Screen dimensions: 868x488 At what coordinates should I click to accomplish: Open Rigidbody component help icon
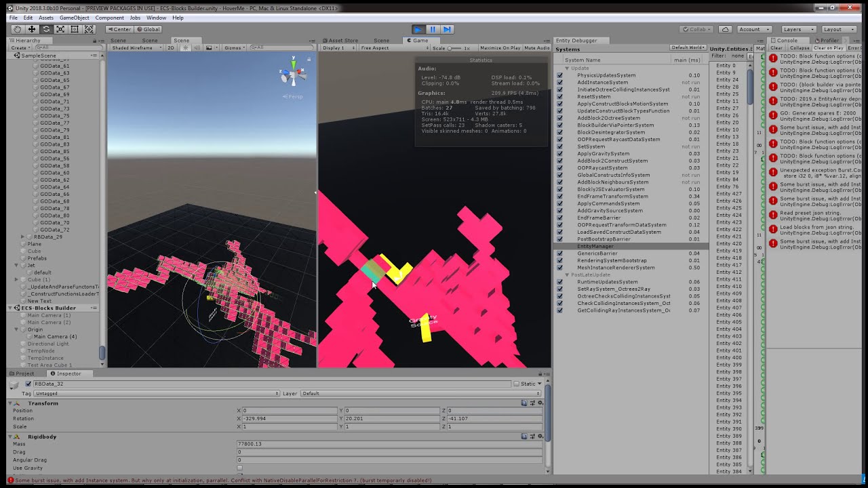click(525, 436)
